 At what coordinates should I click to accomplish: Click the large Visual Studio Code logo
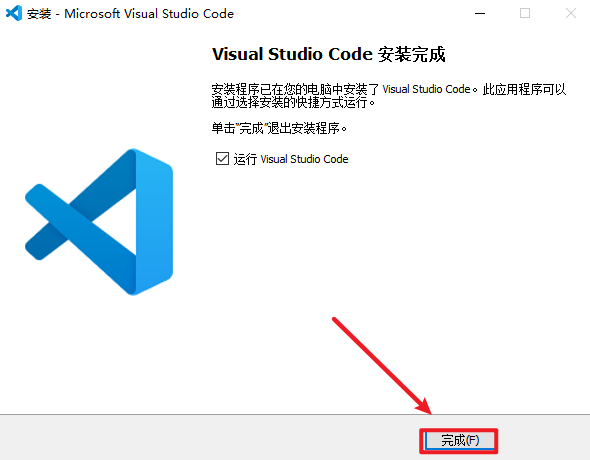point(99,222)
